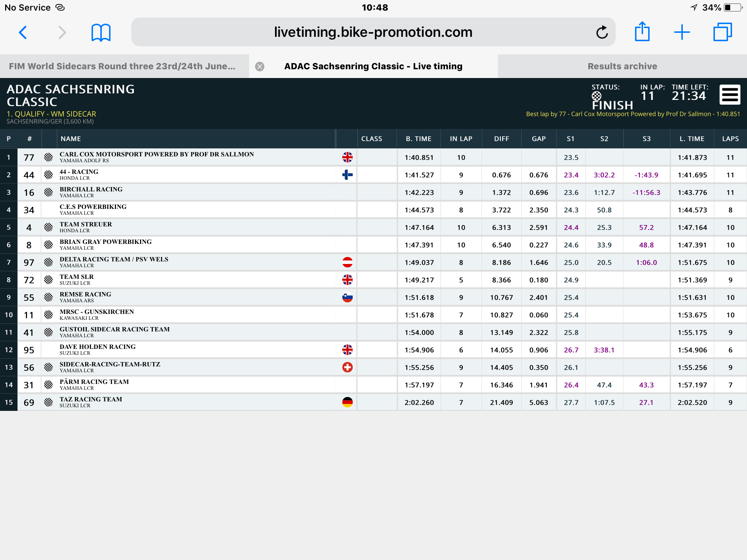Click Slovenian flag for Remse Racing

click(x=347, y=297)
